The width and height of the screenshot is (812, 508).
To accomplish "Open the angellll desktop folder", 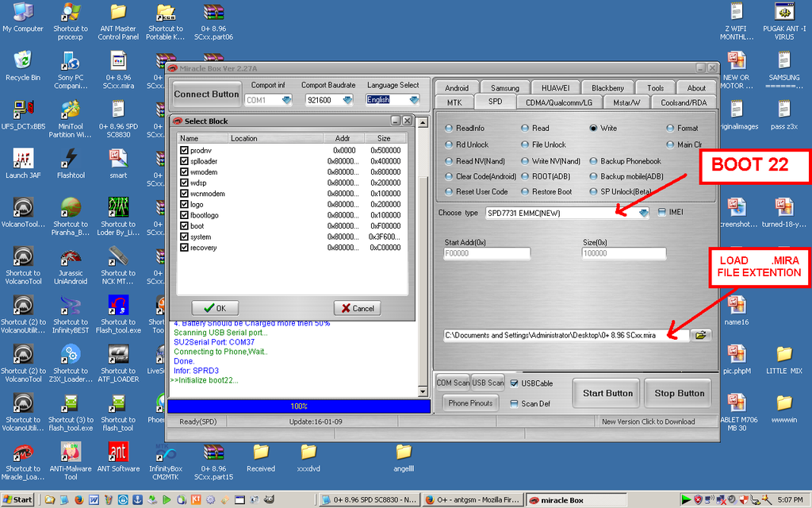I will coord(404,458).
